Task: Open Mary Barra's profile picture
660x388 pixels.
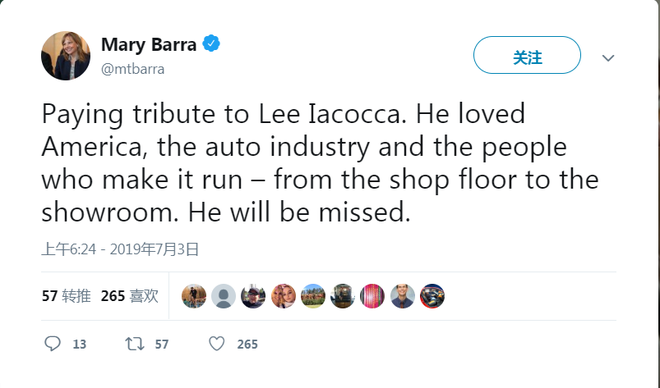Action: point(66,56)
